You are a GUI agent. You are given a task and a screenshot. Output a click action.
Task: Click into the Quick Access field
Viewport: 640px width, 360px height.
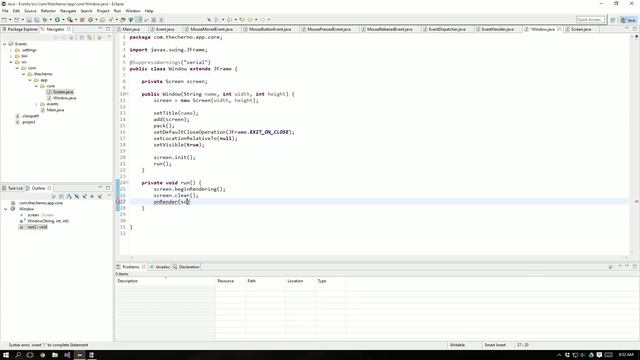[590, 20]
